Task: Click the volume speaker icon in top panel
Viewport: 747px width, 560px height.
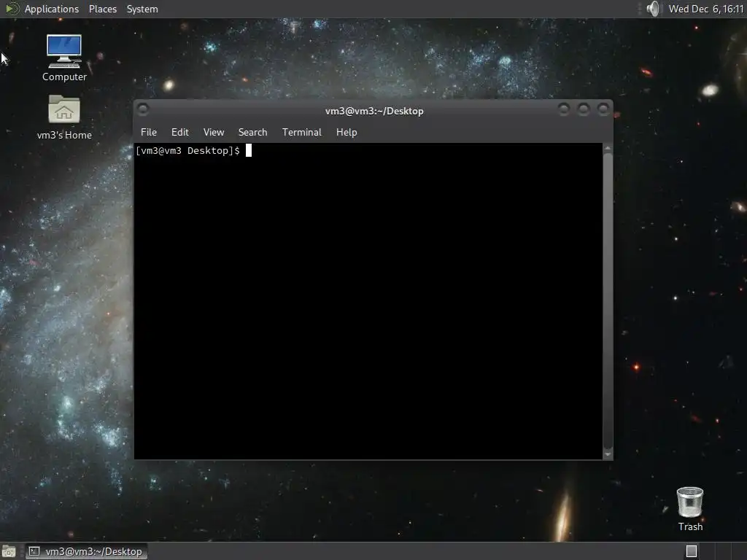Action: (x=654, y=9)
